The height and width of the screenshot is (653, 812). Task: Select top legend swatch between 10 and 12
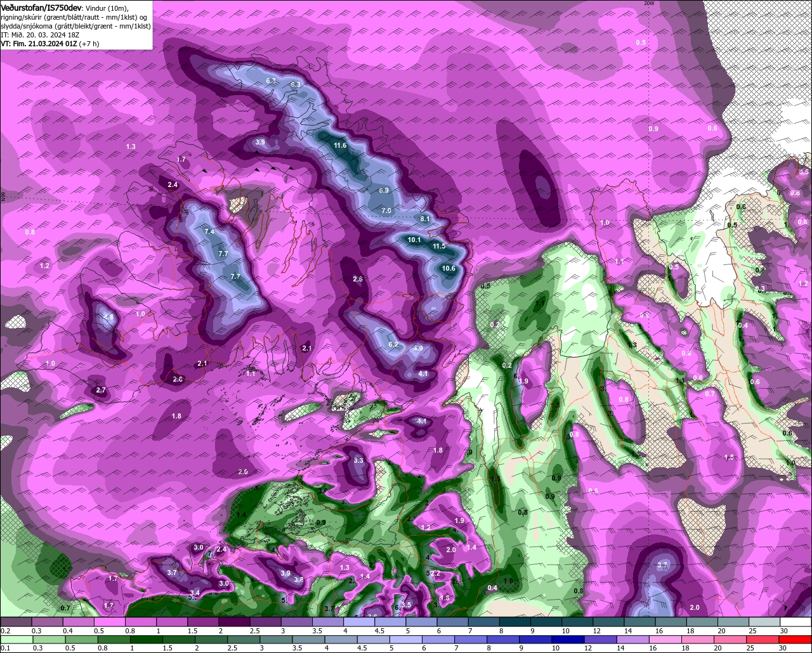578,622
